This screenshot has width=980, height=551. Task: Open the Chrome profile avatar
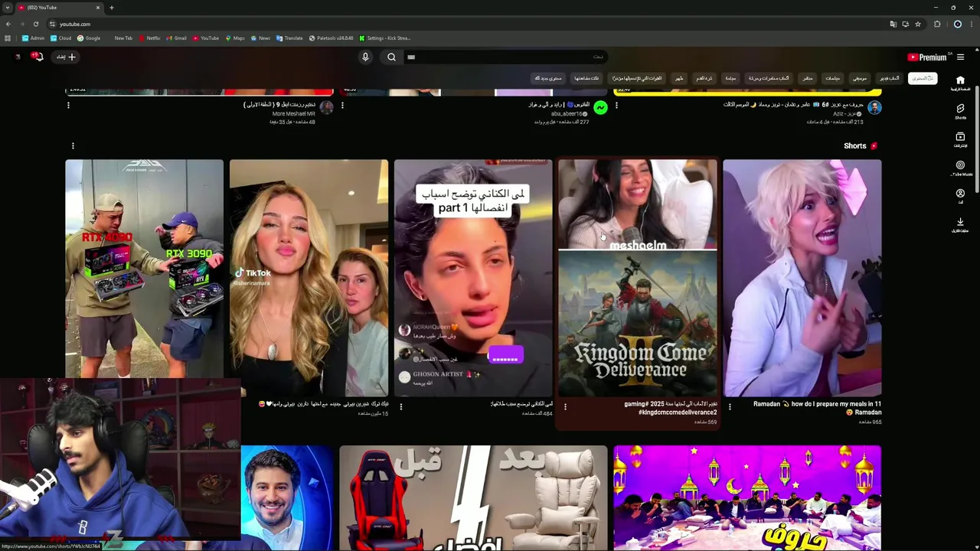point(957,24)
